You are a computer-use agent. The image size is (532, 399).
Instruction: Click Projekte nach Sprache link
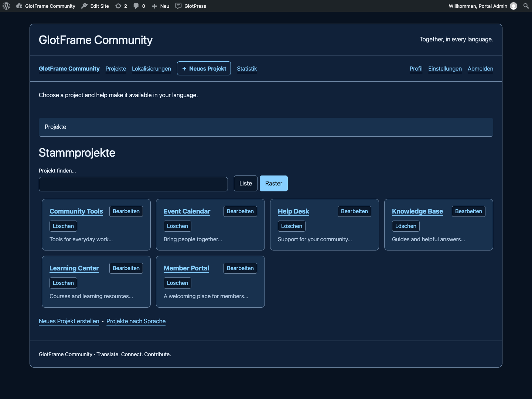[136, 321]
